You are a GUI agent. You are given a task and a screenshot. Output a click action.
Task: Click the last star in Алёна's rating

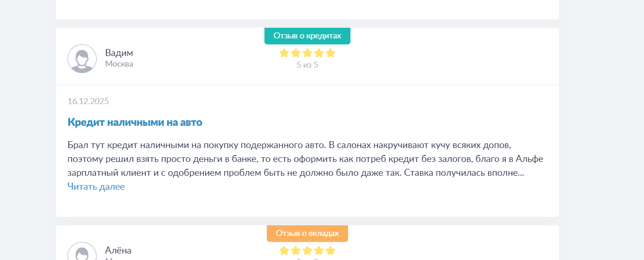point(330,251)
